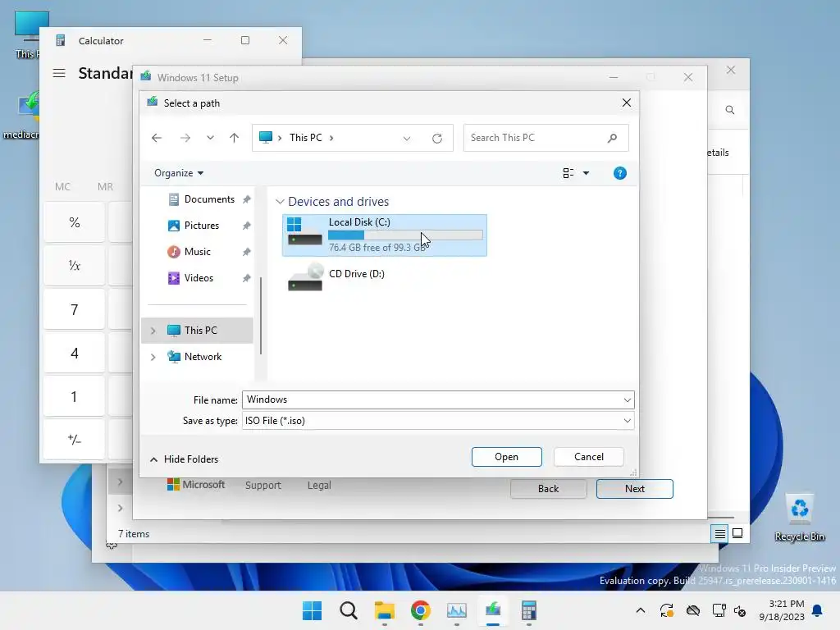Expand the Network tree node
The image size is (840, 630).
click(x=153, y=357)
